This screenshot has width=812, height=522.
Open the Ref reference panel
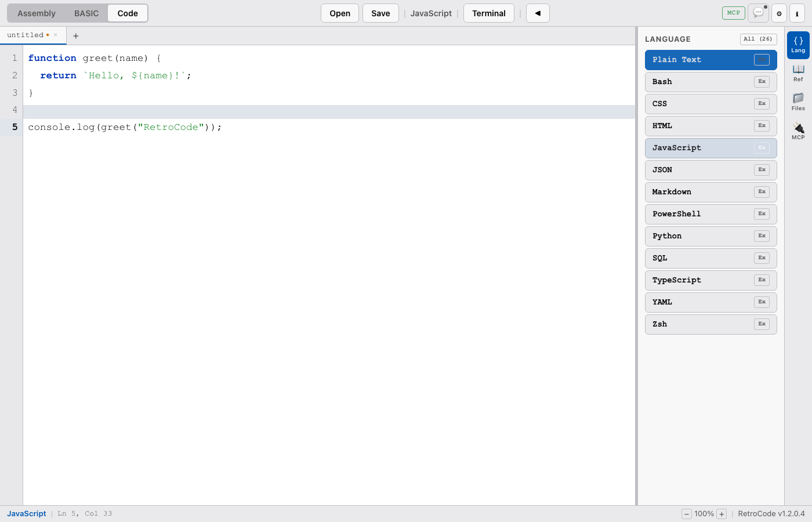click(798, 72)
